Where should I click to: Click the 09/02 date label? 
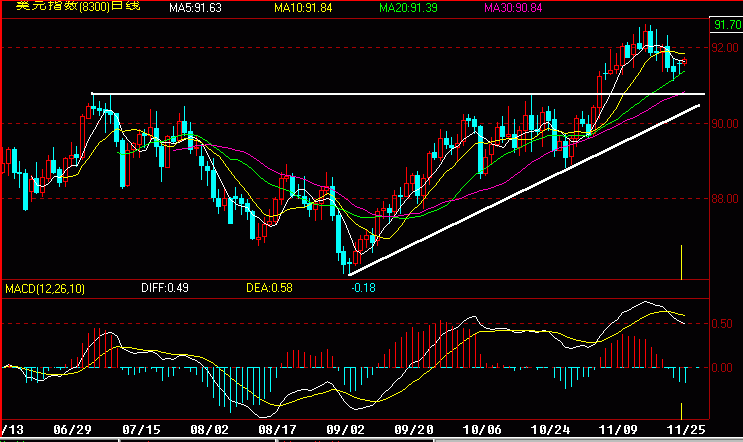(x=345, y=430)
